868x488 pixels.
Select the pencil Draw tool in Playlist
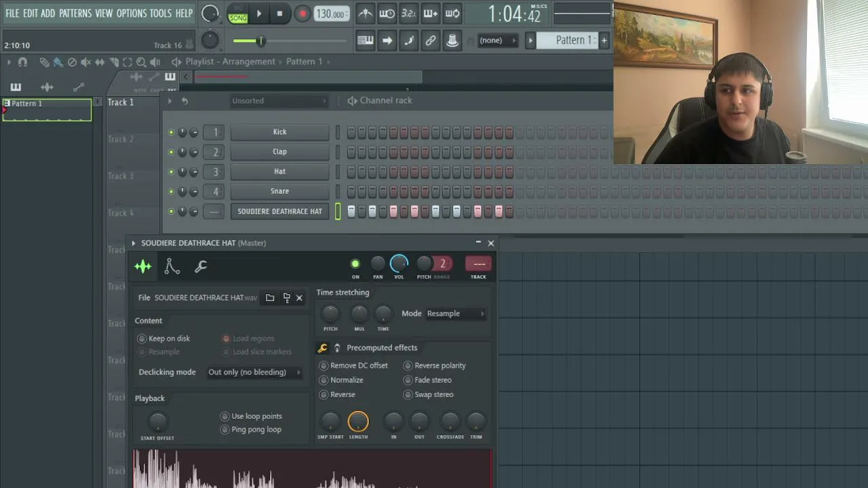coord(44,62)
